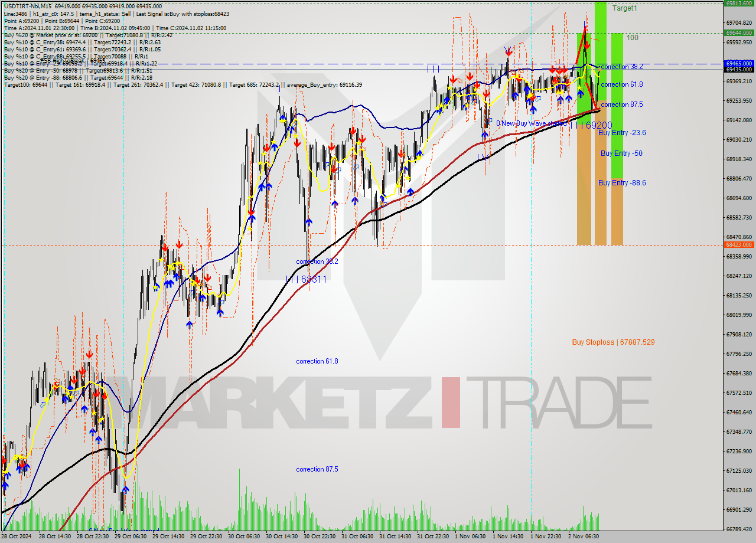The image size is (756, 543).
Task: Click the 69142.080 price axis label
Action: click(x=739, y=120)
